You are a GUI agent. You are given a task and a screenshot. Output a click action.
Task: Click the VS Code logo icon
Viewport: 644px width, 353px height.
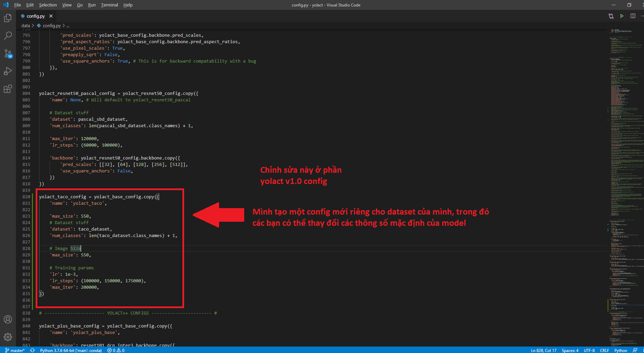coord(6,5)
